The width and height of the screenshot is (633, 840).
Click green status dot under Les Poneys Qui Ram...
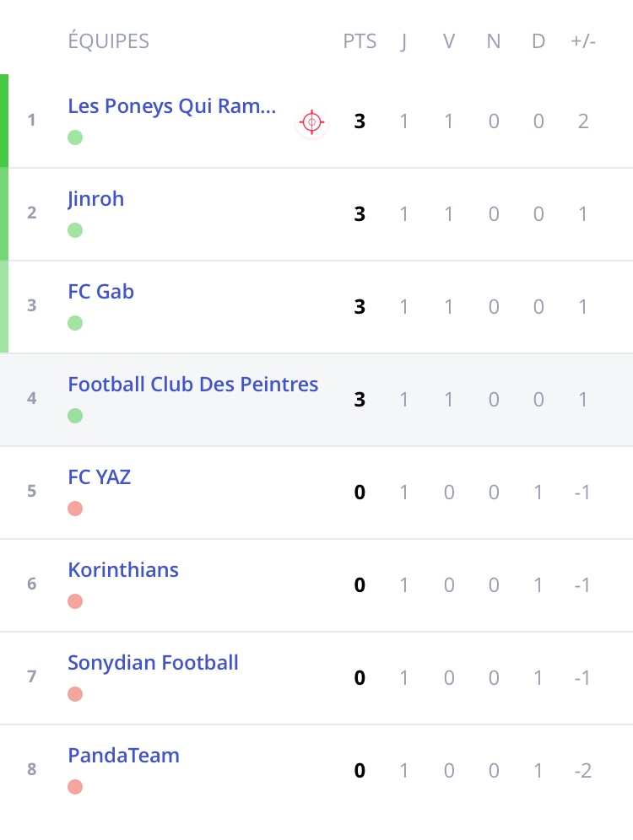coord(75,137)
